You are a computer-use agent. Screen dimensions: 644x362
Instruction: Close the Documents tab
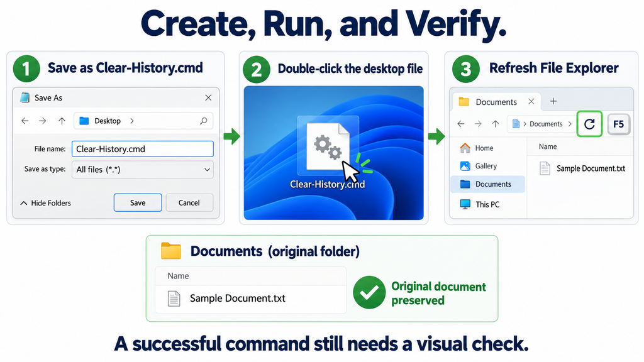[x=531, y=101]
